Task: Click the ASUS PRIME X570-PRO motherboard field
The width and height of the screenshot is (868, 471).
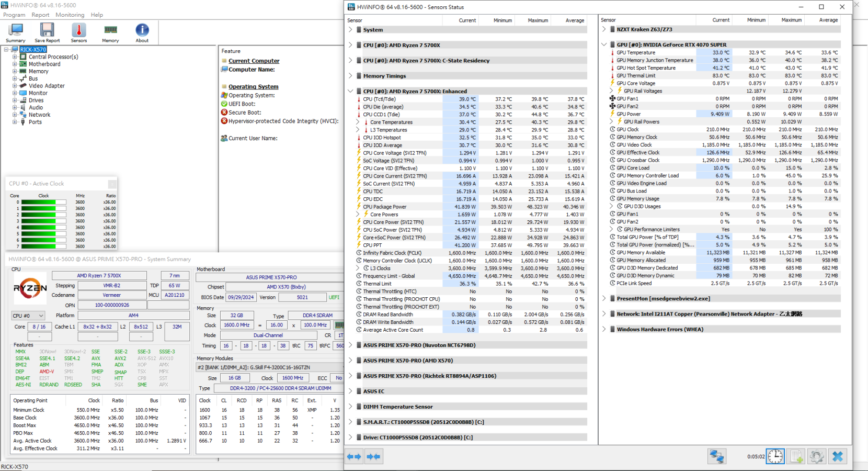Action: tap(271, 277)
